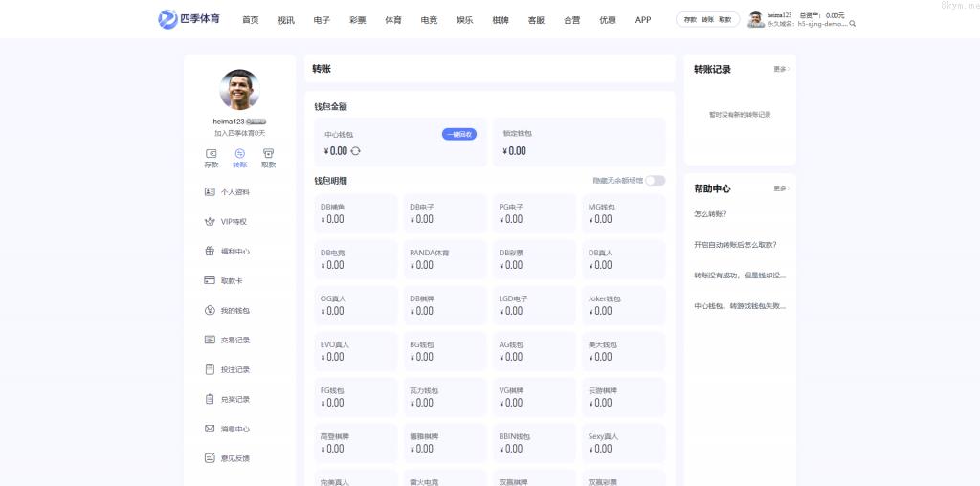Image resolution: width=980 pixels, height=486 pixels.
Task: Click the 存款 deposit icon in sidebar
Action: 211,153
